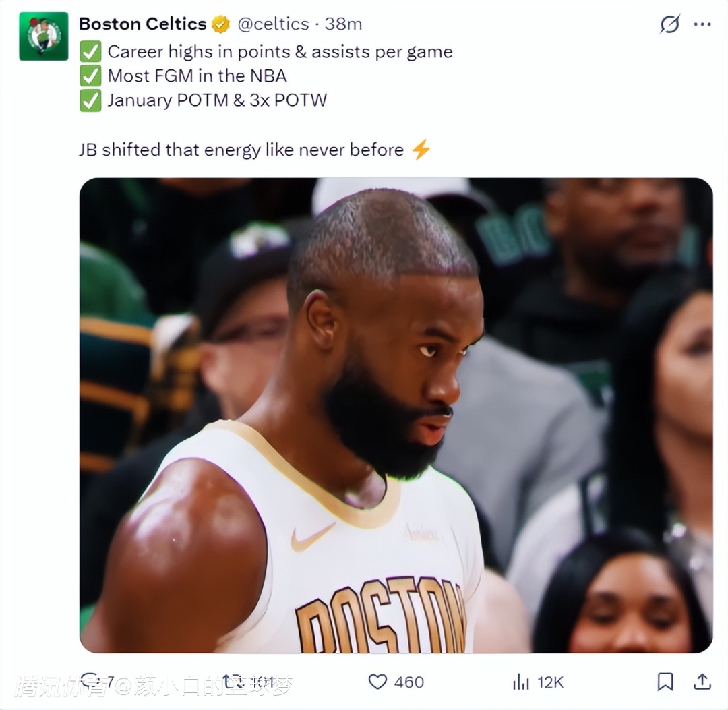Click the repost arrows icon
Viewport: 728px width, 710px height.
click(x=233, y=682)
